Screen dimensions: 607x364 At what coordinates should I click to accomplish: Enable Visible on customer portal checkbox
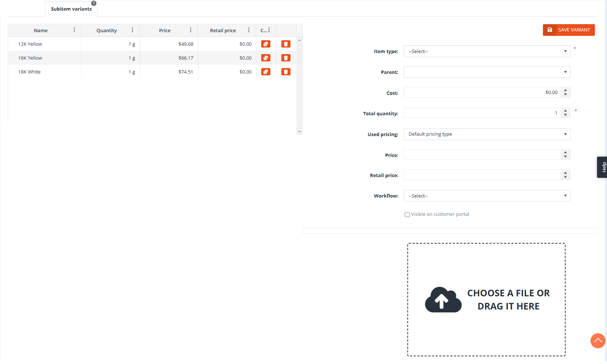407,215
